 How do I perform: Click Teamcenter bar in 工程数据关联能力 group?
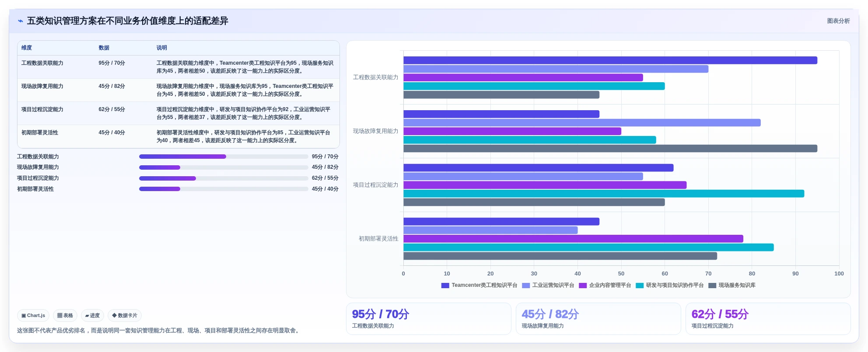click(610, 60)
